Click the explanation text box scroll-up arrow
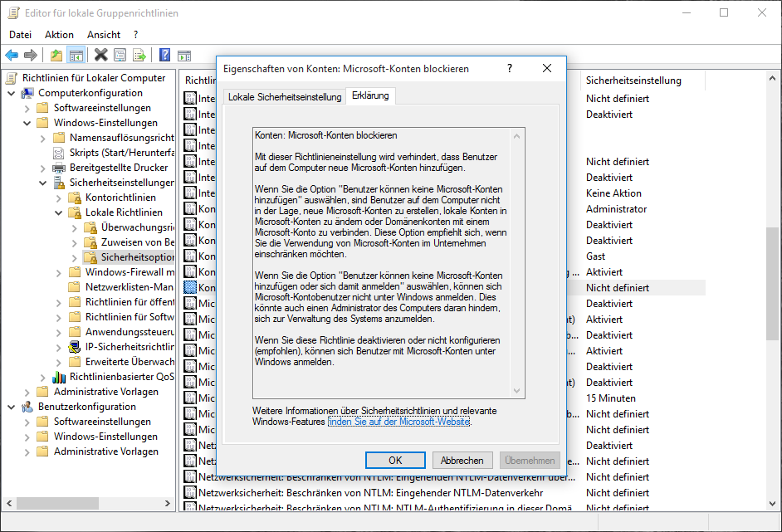This screenshot has height=532, width=782. click(x=516, y=135)
